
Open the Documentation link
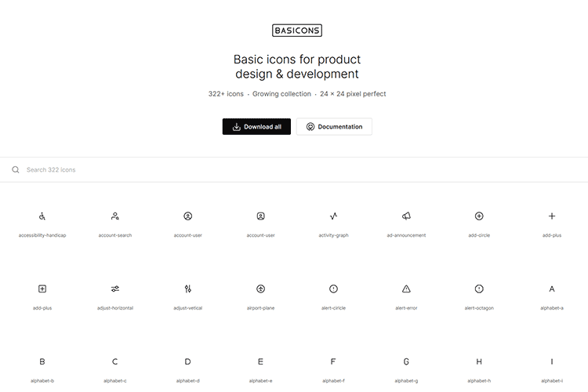coord(334,127)
